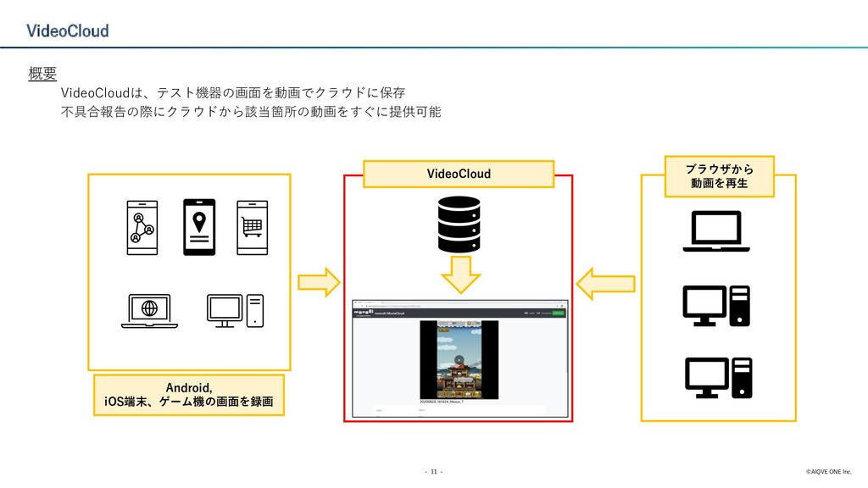This screenshot has height=488, width=868.
Task: Click the smartphone icon with social network graphic
Action: [x=142, y=227]
